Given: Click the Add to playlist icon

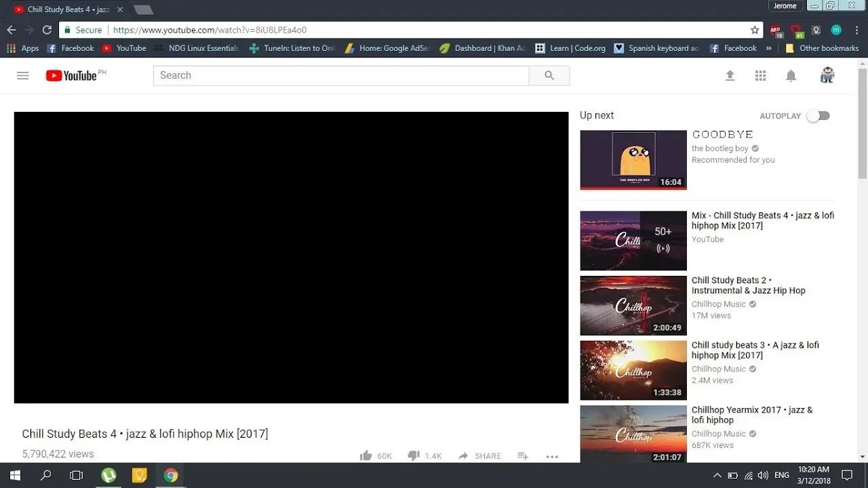Looking at the screenshot, I should point(523,455).
